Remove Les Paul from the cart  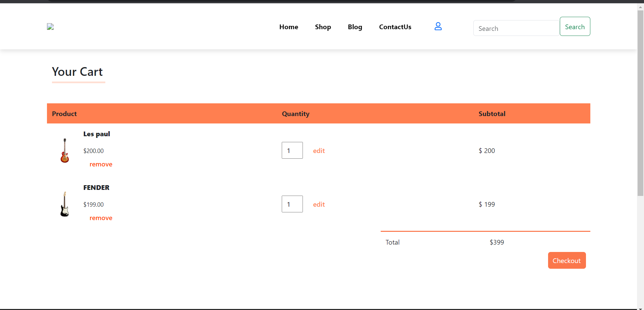click(101, 164)
